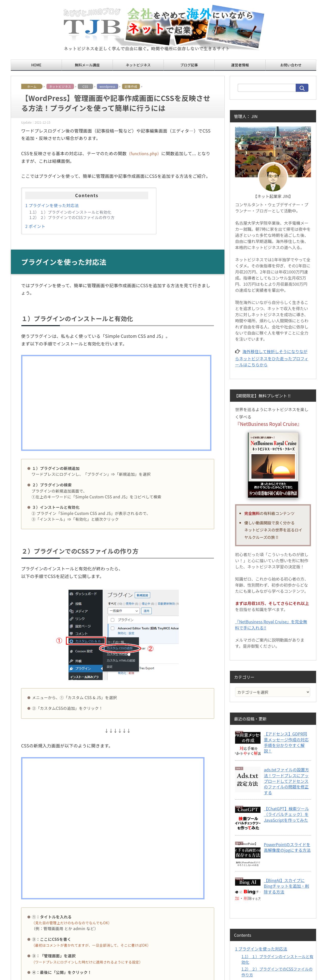Viewport: 327px width, 980px height.
Task: Go to HOME menu item
Action: pyautogui.click(x=36, y=65)
